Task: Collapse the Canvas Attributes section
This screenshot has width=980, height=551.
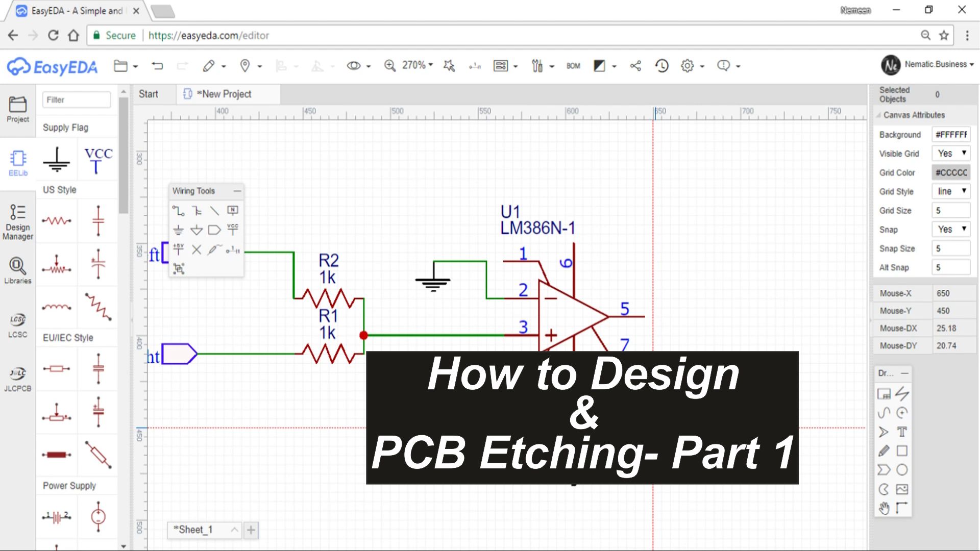Action: tap(878, 115)
